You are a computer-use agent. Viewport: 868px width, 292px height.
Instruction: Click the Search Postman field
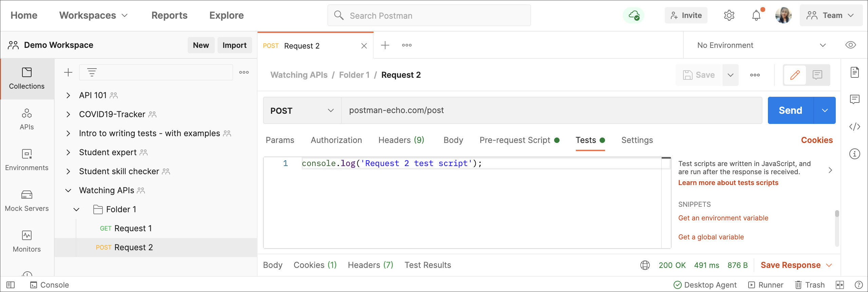[x=429, y=16]
